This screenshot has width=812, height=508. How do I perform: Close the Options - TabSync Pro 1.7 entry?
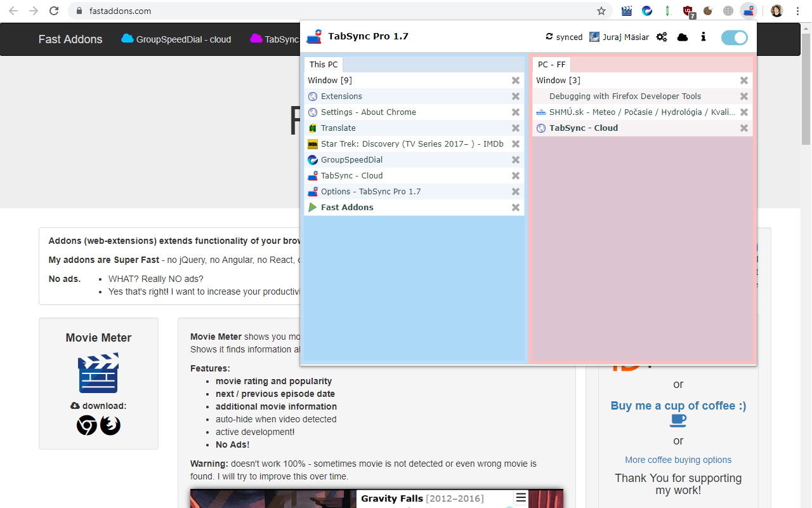coord(516,192)
